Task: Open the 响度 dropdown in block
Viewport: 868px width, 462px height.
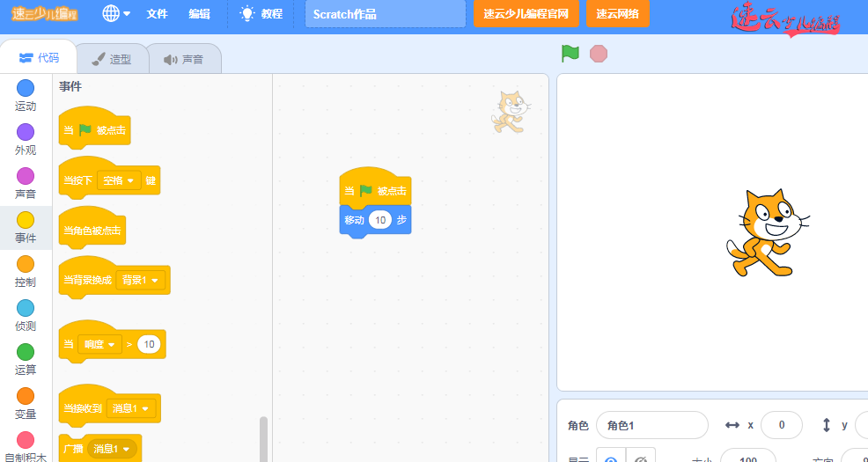Action: pos(99,344)
